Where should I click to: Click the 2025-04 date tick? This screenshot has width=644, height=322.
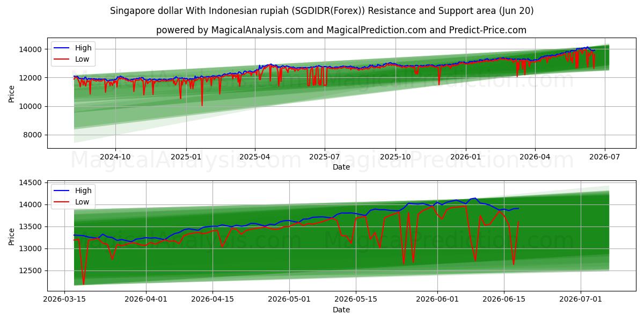click(255, 156)
